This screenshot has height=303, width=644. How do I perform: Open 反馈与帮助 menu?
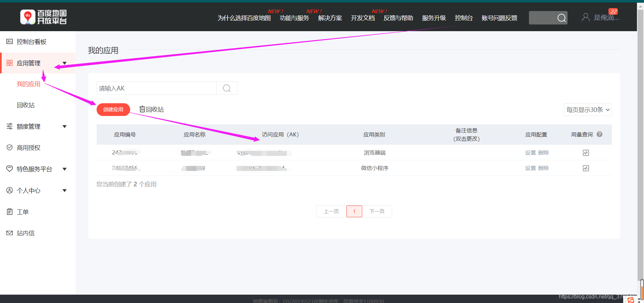[x=398, y=18]
